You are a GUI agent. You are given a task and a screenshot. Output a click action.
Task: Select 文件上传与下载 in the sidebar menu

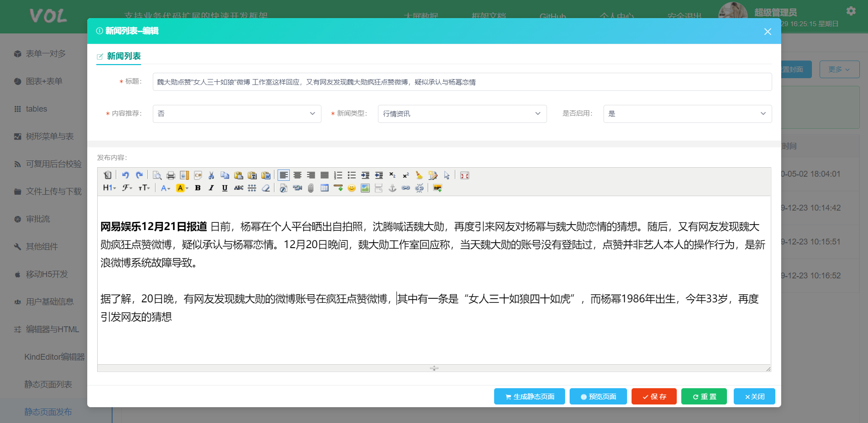[x=53, y=192]
